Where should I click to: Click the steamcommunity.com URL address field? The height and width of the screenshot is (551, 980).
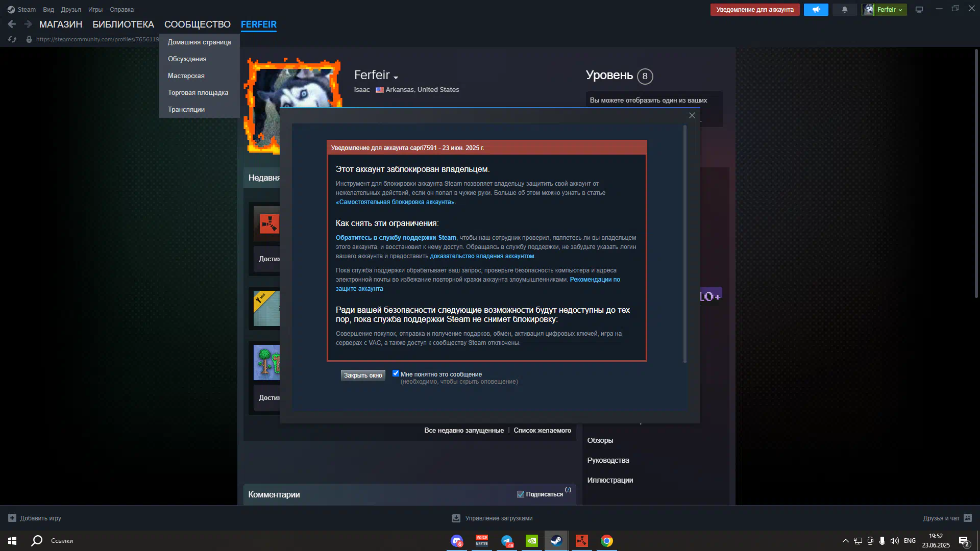(x=97, y=39)
